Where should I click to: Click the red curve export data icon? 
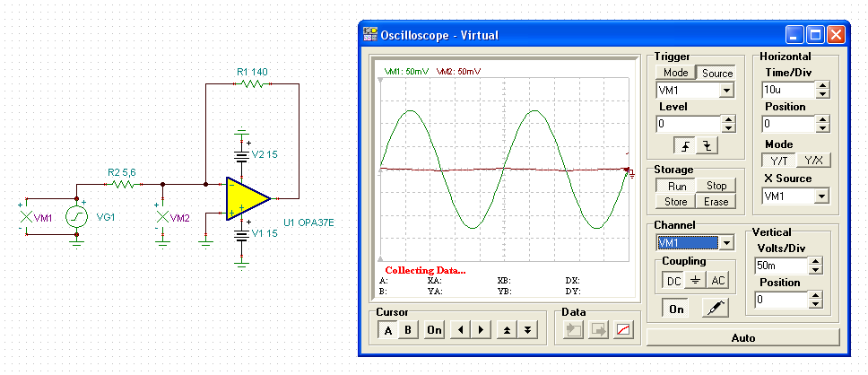coord(623,331)
